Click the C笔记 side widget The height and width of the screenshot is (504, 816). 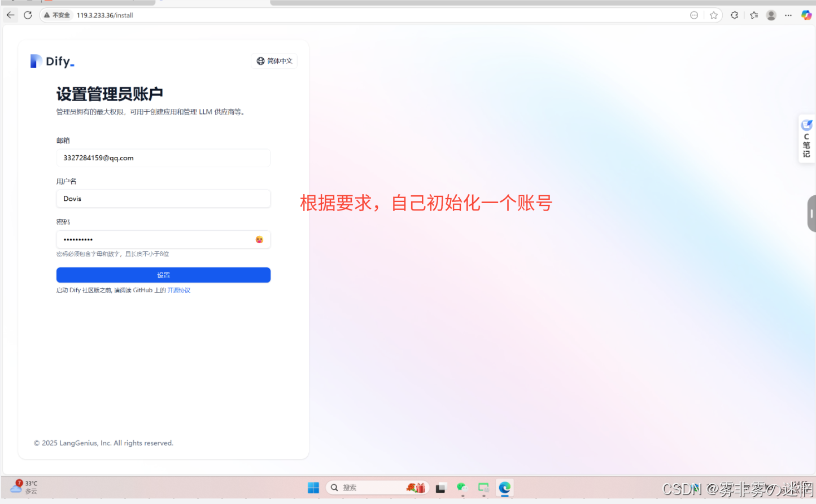pyautogui.click(x=806, y=139)
